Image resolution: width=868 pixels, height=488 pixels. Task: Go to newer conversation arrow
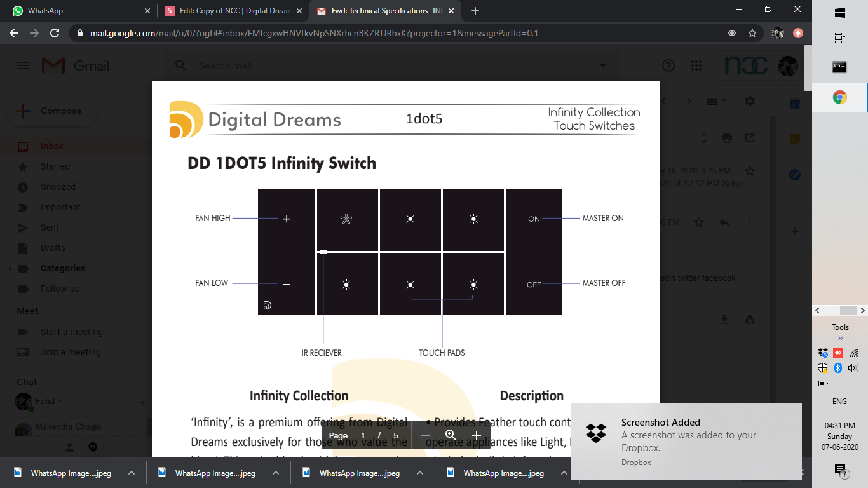(x=665, y=102)
